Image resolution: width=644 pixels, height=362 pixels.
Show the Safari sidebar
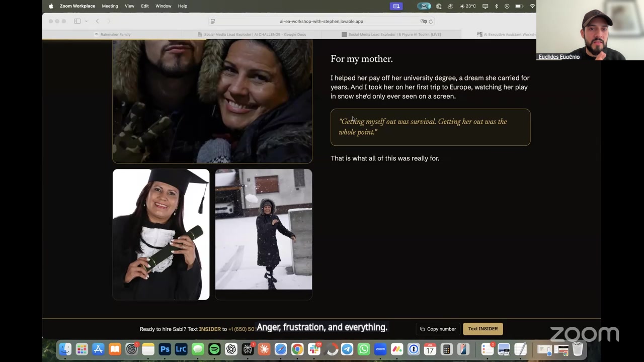77,21
